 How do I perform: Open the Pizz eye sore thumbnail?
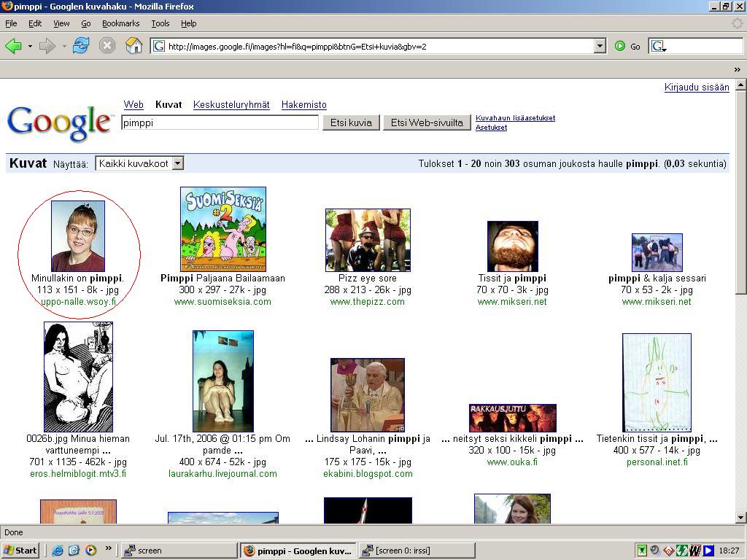pos(368,240)
